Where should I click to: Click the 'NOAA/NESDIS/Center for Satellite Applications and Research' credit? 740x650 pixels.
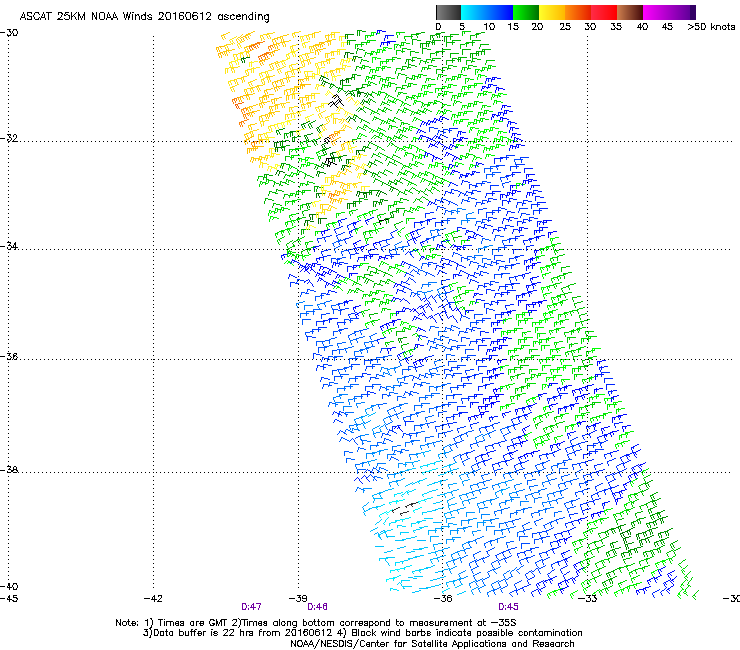click(432, 644)
